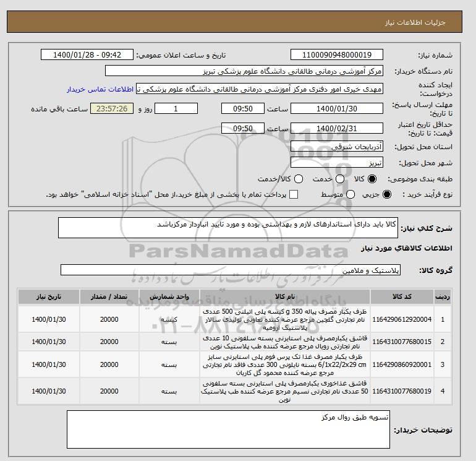Click the بسته unit cell in row 2
476x461 pixels.
point(169,342)
